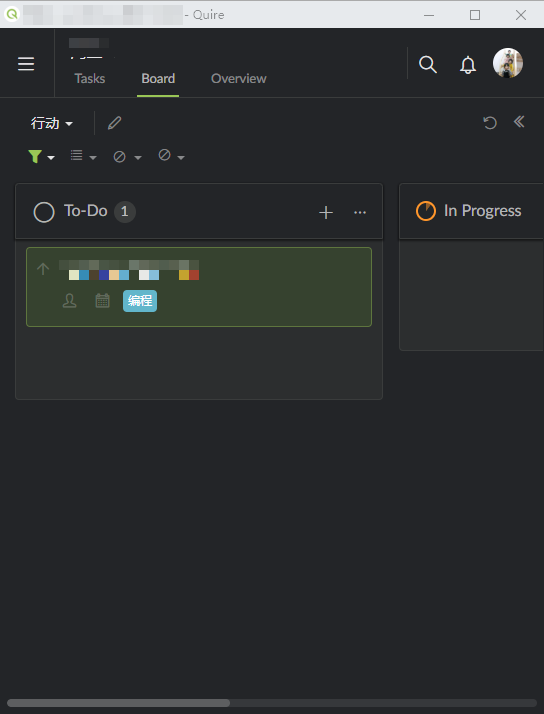Collapse the panel with double chevron

519,122
